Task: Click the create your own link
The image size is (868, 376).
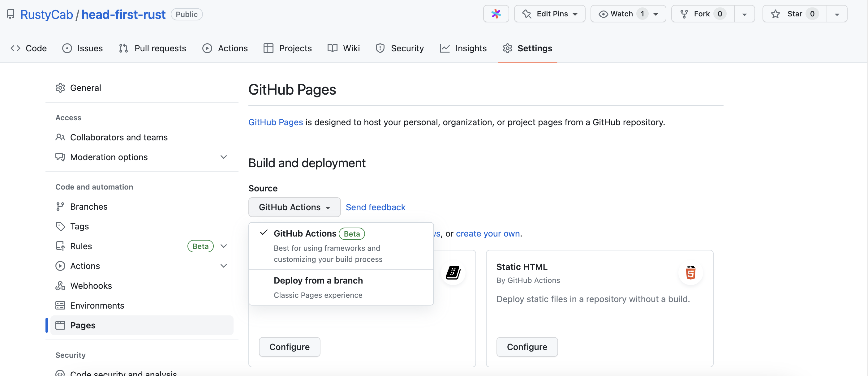Action: 488,233
